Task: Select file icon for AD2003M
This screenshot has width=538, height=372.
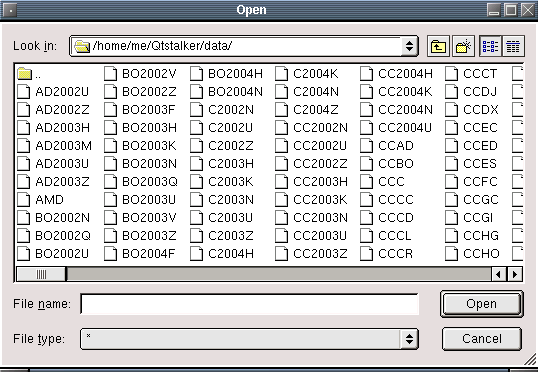Action: (x=24, y=146)
